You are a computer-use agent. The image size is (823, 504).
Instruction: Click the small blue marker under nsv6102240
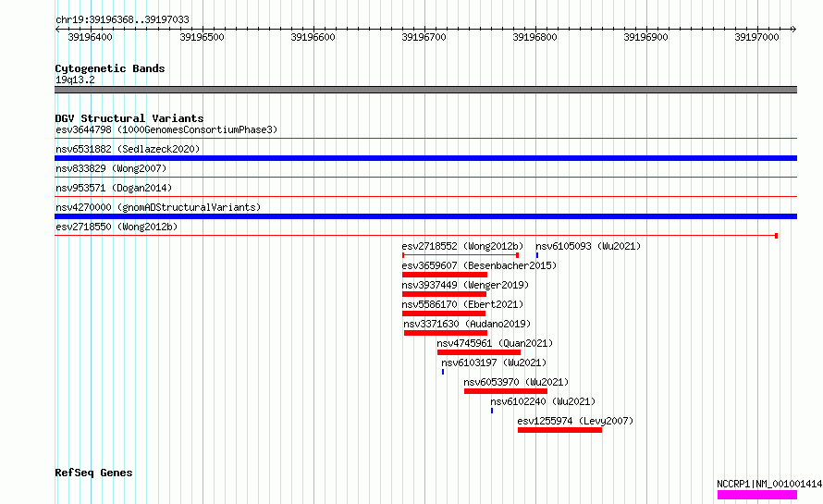tap(492, 411)
